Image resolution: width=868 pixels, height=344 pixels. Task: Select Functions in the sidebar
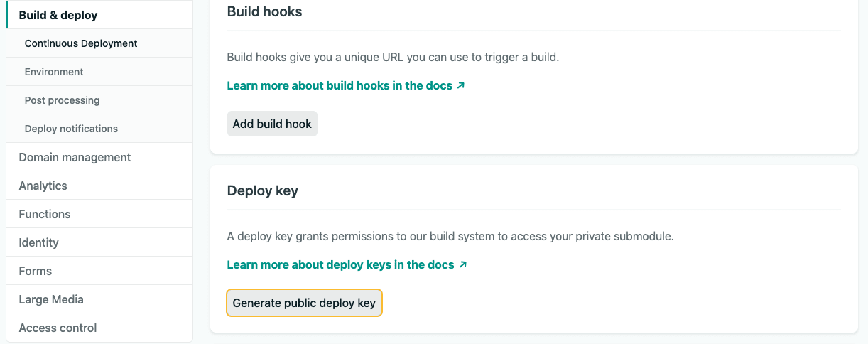(99, 214)
